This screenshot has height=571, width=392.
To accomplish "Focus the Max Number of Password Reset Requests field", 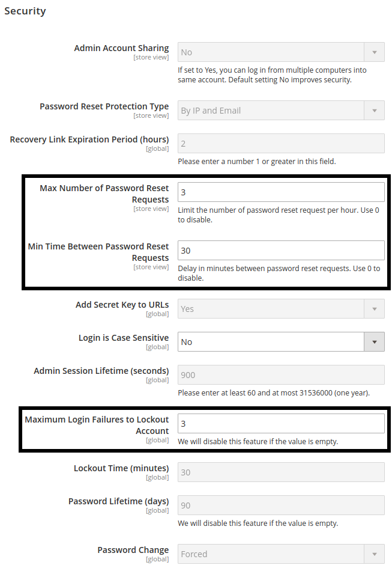I will 281,192.
